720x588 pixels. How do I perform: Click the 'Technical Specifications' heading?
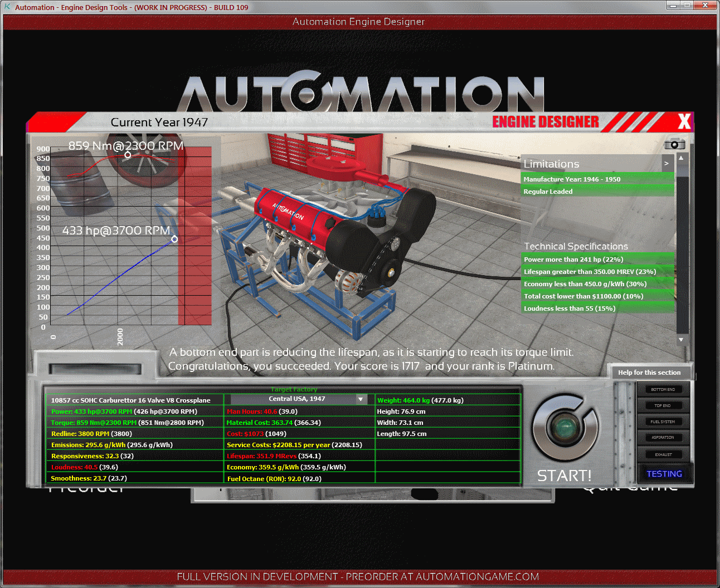[576, 246]
